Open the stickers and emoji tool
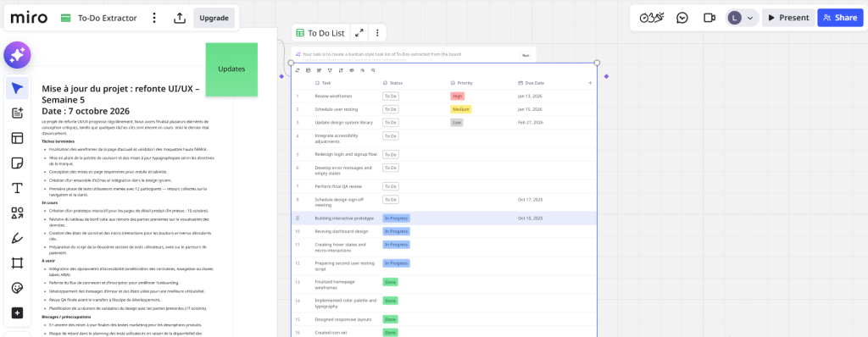 [17, 288]
